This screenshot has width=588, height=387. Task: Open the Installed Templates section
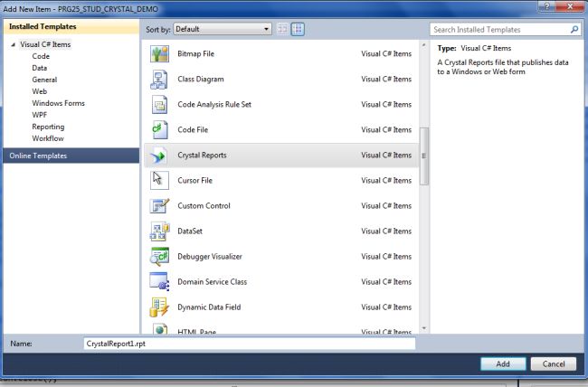(x=71, y=26)
